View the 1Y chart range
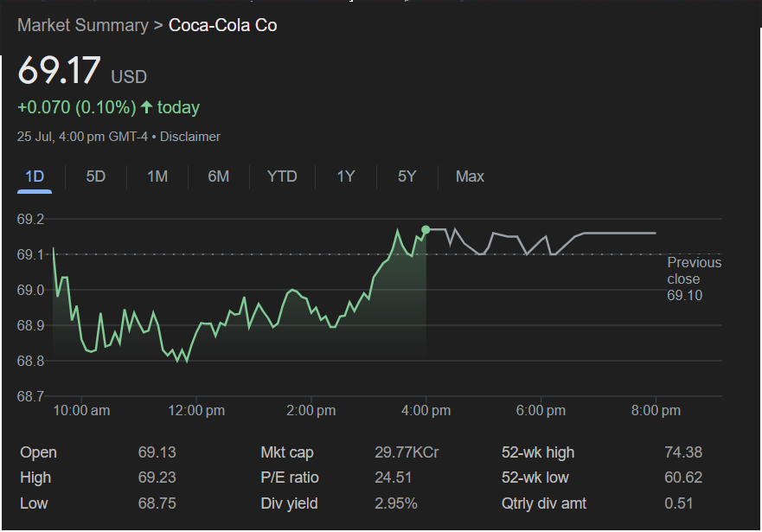 [x=346, y=176]
